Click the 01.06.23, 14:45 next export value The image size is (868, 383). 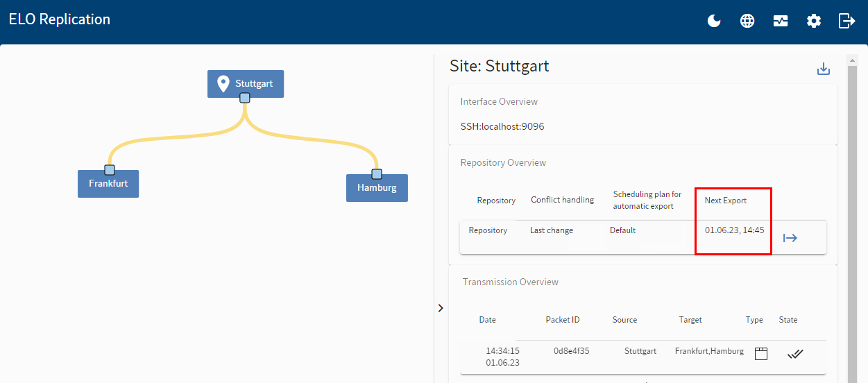point(734,230)
